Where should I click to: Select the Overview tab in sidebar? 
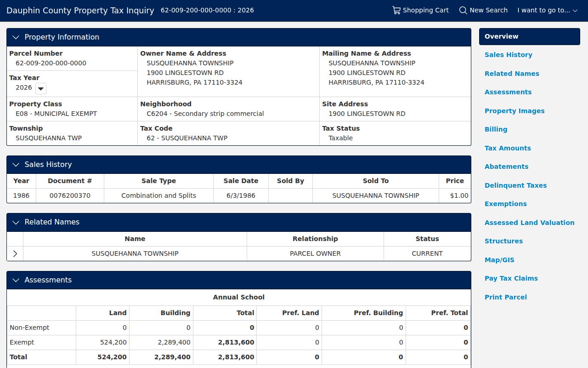pyautogui.click(x=529, y=36)
